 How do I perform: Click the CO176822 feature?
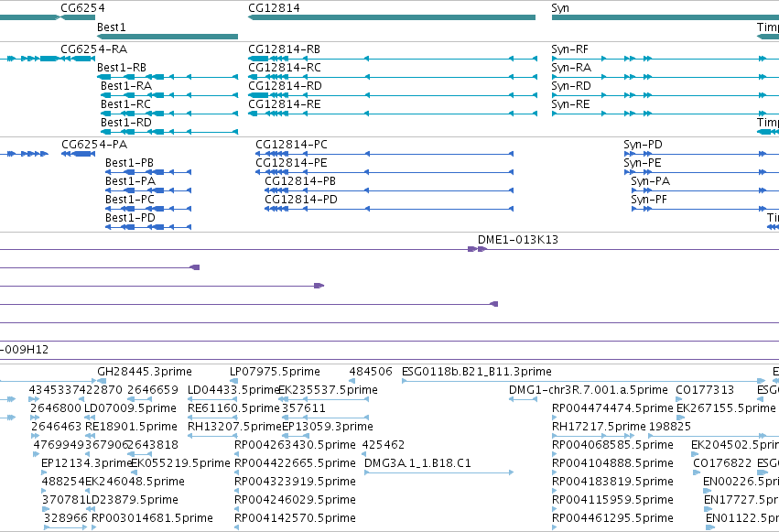pyautogui.click(x=722, y=463)
